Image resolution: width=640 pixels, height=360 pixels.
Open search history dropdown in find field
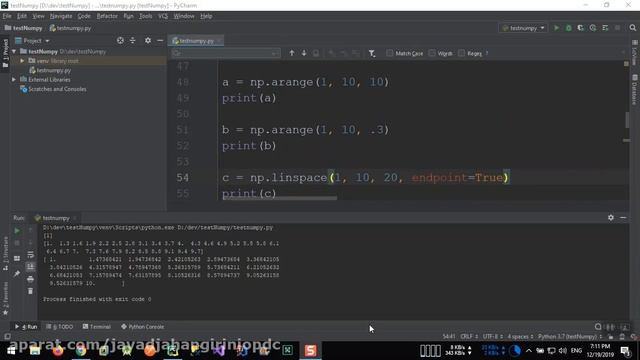pyautogui.click(x=177, y=53)
